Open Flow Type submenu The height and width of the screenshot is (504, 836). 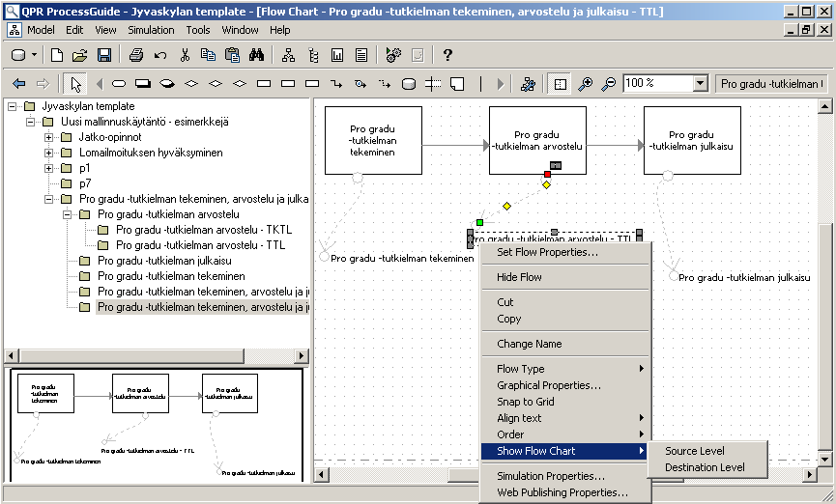pyautogui.click(x=565, y=369)
